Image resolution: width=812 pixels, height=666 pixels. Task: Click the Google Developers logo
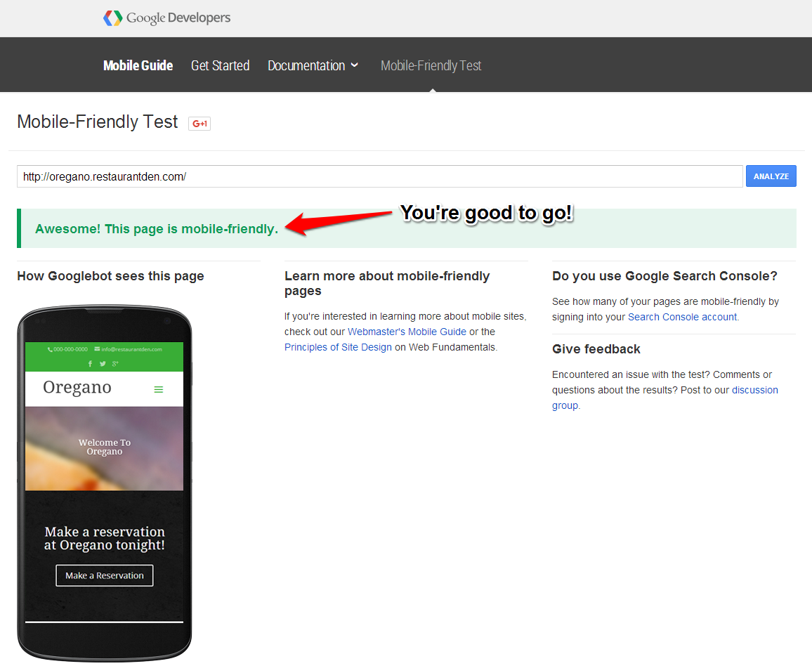[x=166, y=18]
